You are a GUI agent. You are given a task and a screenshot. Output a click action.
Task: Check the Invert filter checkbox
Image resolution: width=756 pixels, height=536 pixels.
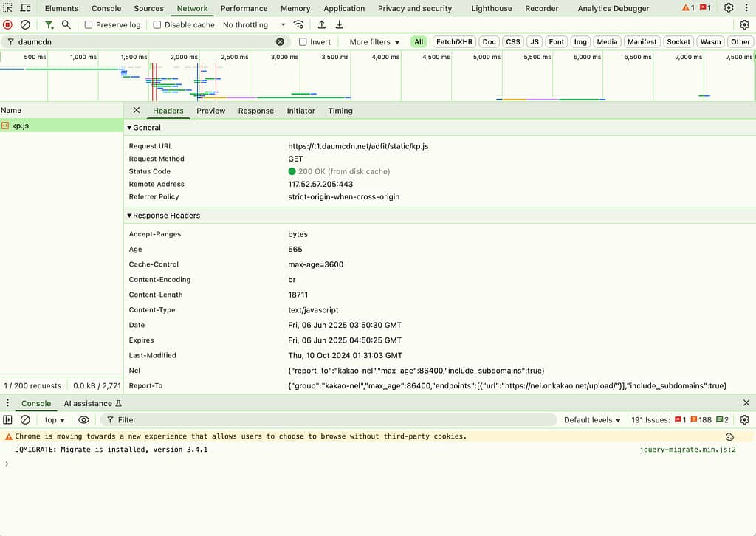pos(303,42)
